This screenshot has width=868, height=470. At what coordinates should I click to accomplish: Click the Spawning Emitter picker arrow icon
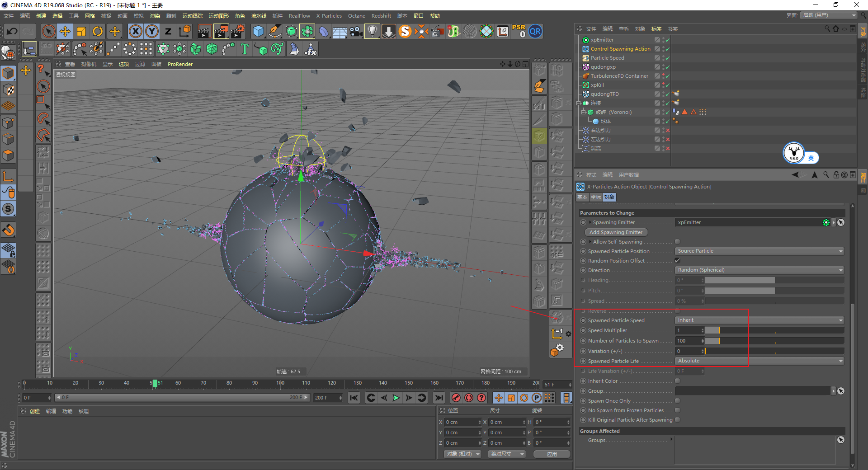(841, 222)
